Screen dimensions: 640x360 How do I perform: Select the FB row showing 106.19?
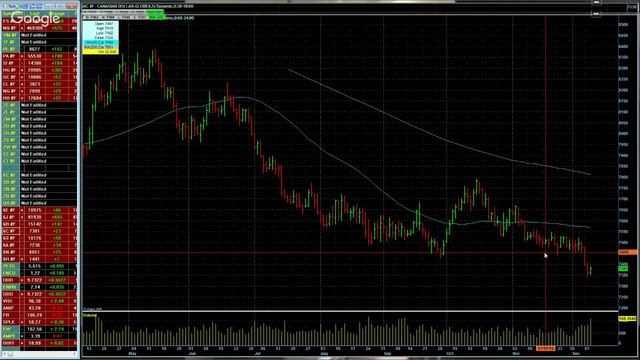[39, 315]
